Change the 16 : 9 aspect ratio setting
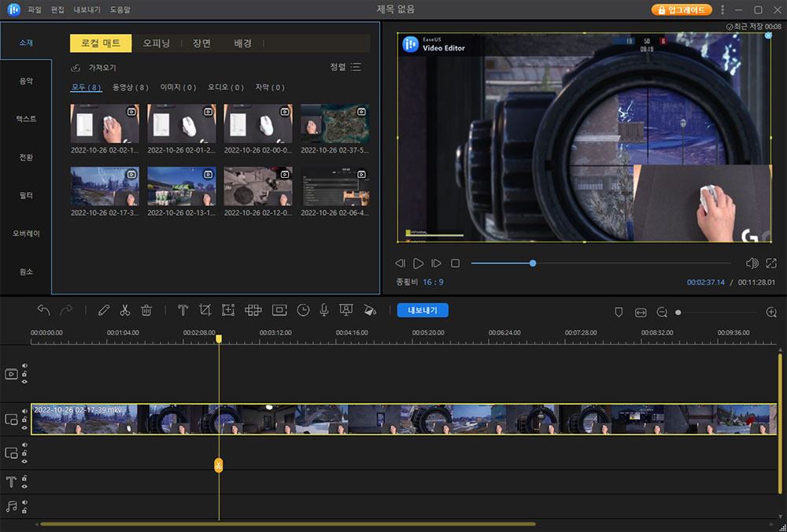This screenshot has height=532, width=787. click(433, 282)
